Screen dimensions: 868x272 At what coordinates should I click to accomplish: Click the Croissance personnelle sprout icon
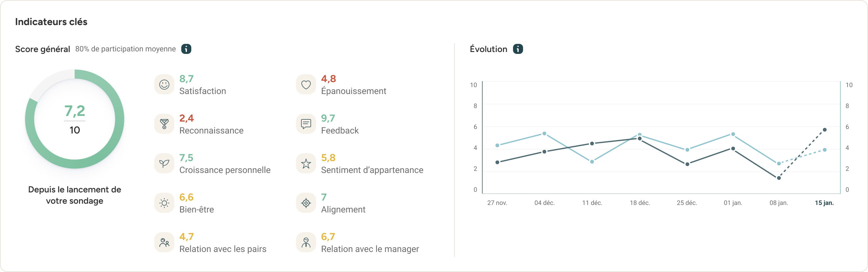(x=164, y=164)
